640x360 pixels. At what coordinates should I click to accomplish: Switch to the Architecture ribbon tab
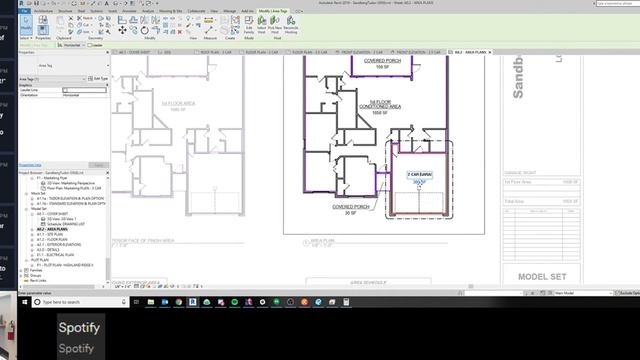(43, 11)
